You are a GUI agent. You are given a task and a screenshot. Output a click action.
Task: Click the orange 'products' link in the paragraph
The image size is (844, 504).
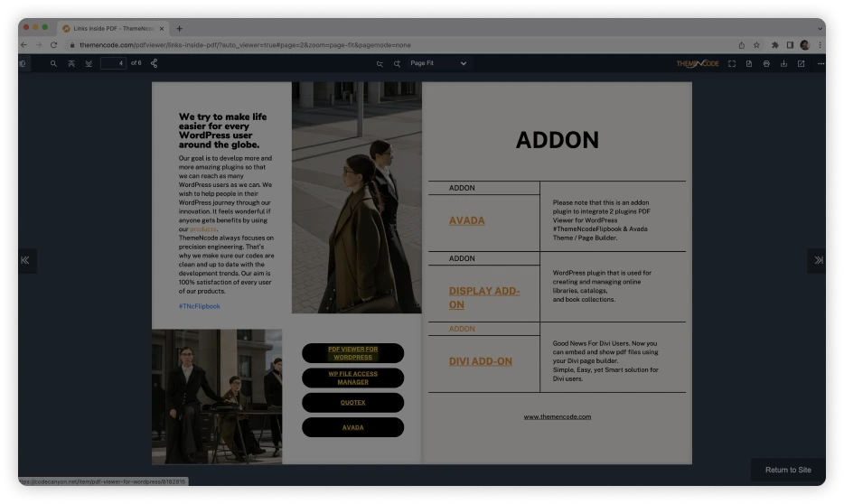(x=202, y=229)
